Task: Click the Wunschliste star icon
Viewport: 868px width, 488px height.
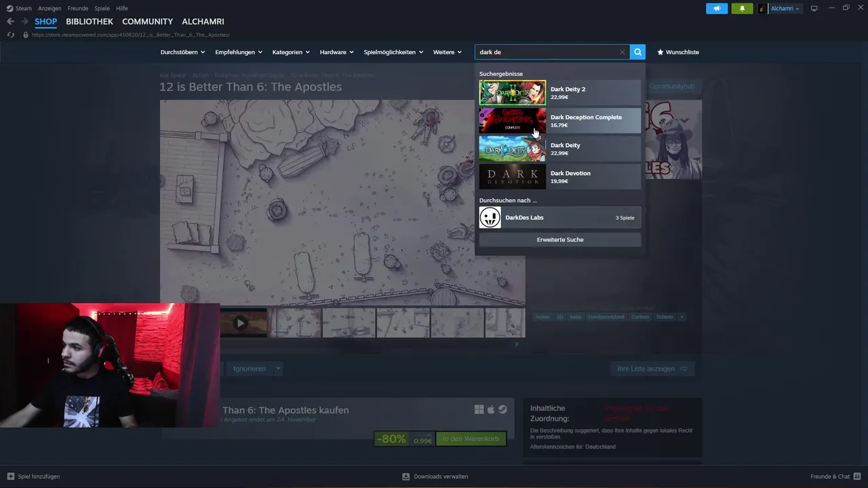Action: 660,52
